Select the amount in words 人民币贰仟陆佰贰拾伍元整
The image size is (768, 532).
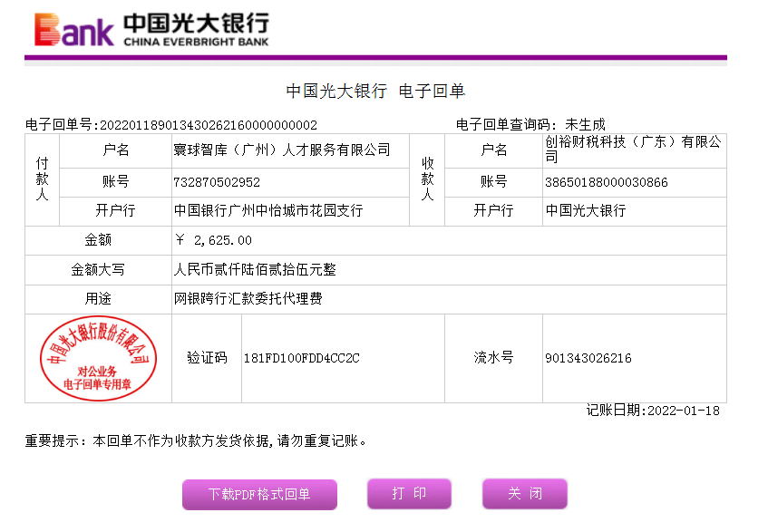coord(255,270)
